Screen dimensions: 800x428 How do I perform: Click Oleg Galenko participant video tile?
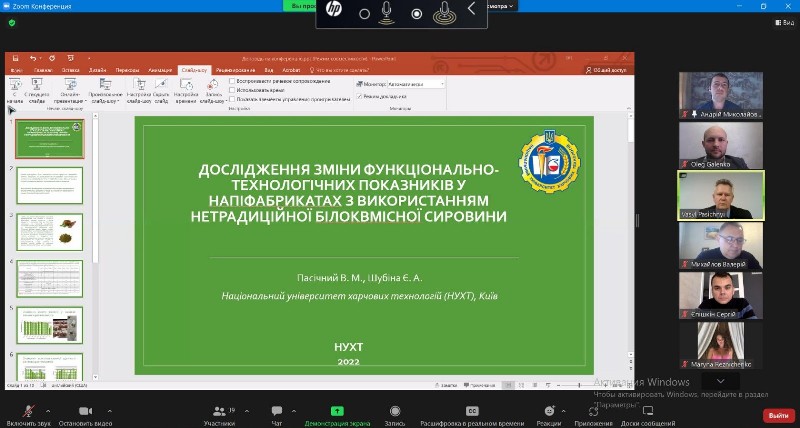(721, 145)
